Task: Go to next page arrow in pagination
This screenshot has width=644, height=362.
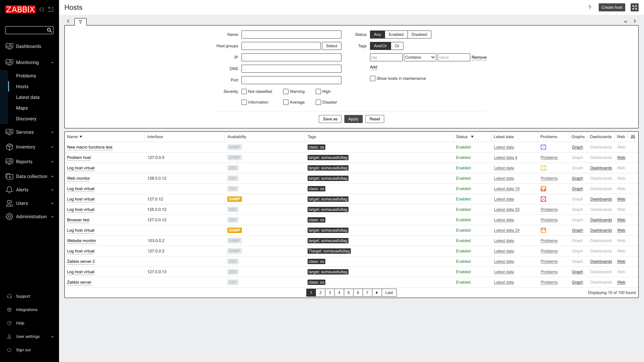Action: point(377,293)
